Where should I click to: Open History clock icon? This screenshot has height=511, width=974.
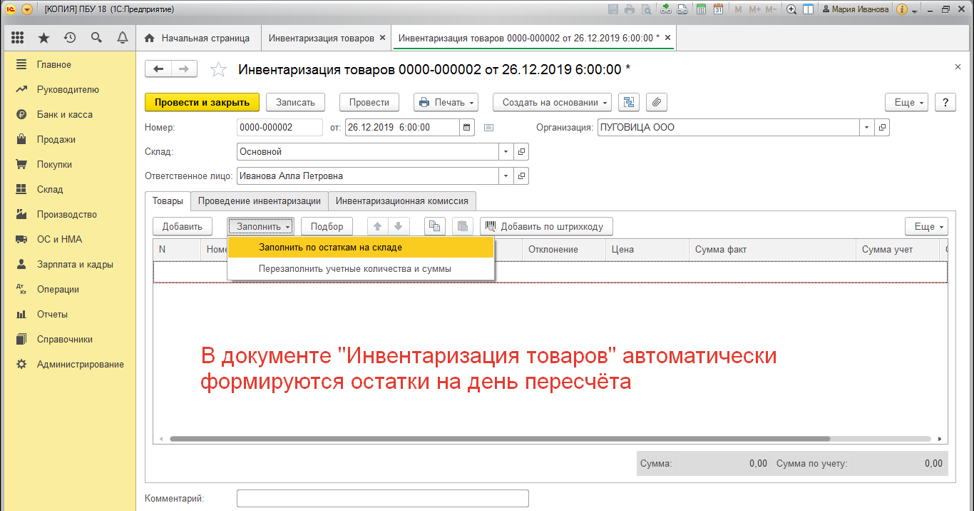click(x=69, y=38)
